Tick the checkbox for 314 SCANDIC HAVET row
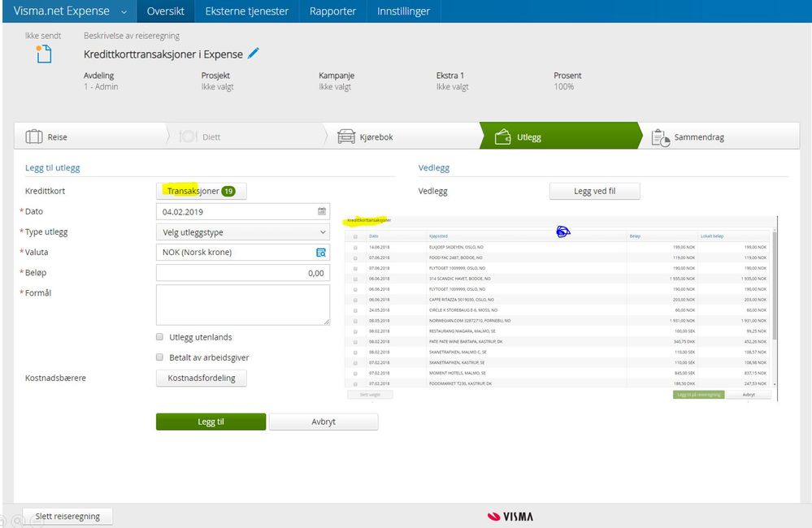812x528 pixels. 355,279
